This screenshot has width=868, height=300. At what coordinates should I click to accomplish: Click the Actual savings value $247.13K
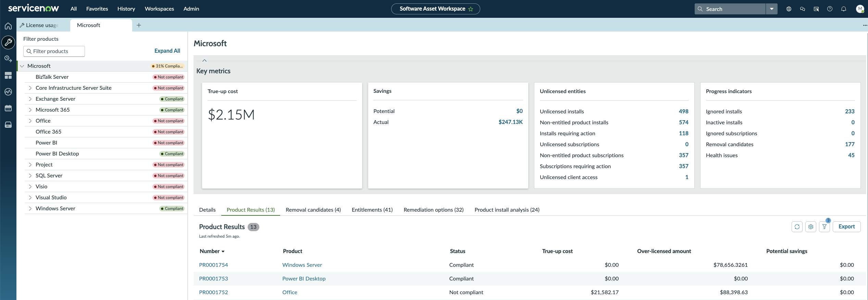click(x=511, y=122)
